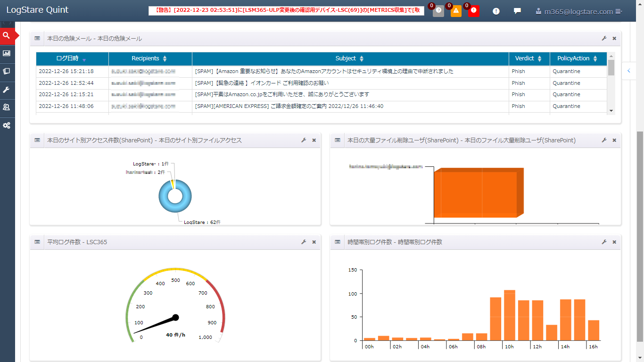Click the wrench tools icon in sidebar
Viewport: 644px width, 362px height.
[x=7, y=89]
